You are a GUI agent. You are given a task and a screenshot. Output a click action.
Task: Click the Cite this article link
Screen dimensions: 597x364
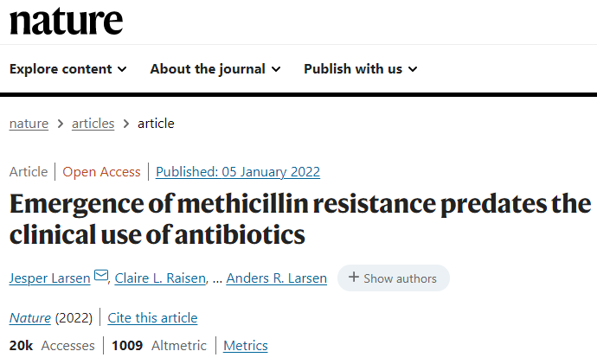coord(152,318)
